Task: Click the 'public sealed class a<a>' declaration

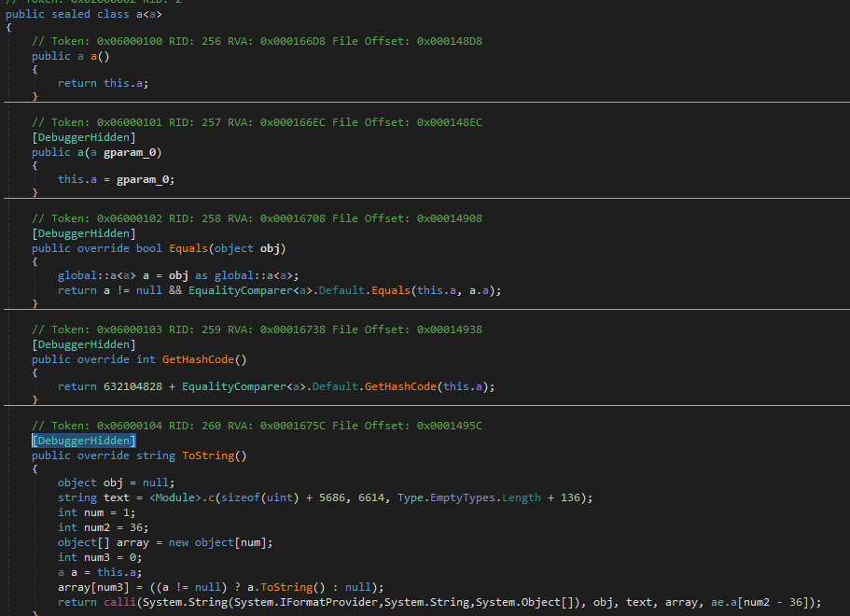Action: 83,14
